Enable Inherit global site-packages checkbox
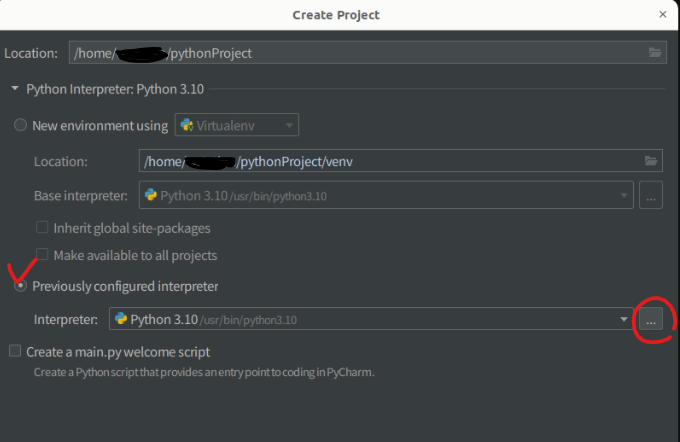 coord(42,227)
